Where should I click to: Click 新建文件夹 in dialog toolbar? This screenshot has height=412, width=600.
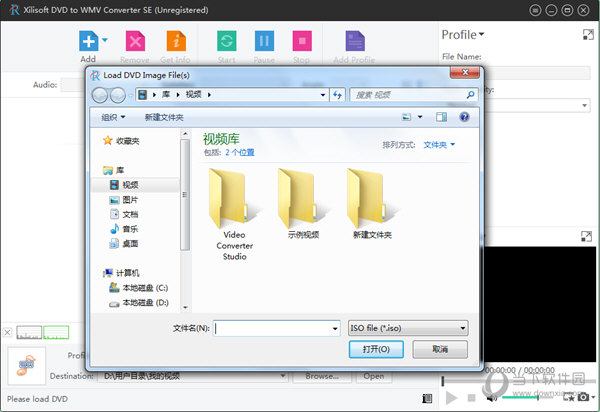pyautogui.click(x=164, y=117)
